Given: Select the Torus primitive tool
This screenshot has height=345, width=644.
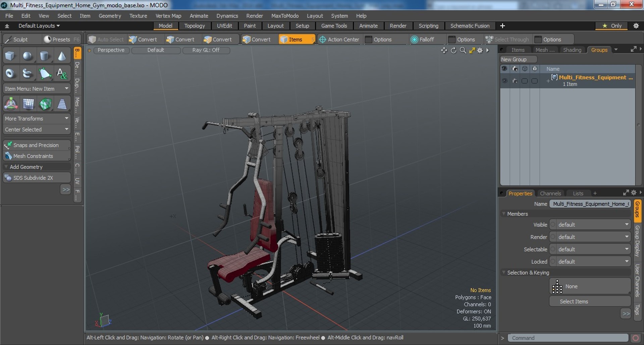Looking at the screenshot, I should point(10,73).
